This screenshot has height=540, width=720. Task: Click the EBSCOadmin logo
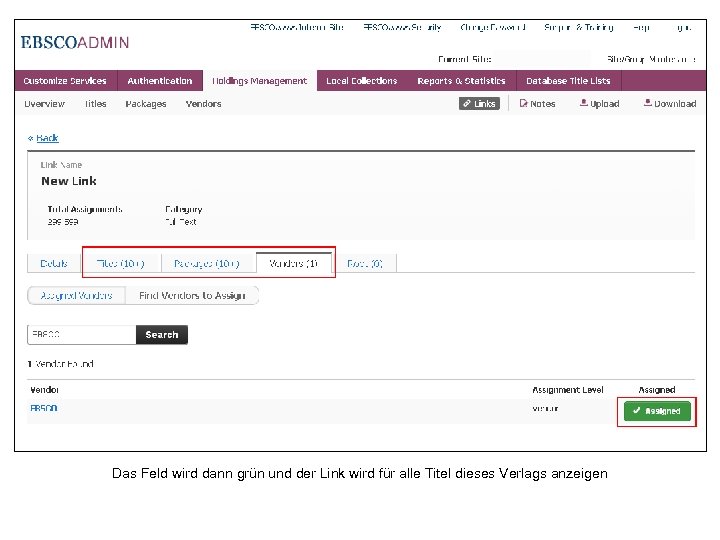coord(75,42)
